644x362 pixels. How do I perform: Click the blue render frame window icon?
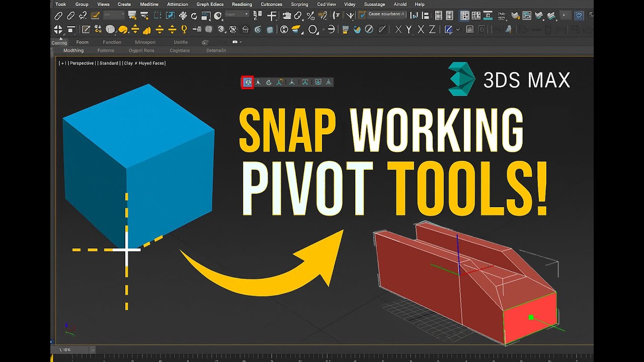pos(448,29)
